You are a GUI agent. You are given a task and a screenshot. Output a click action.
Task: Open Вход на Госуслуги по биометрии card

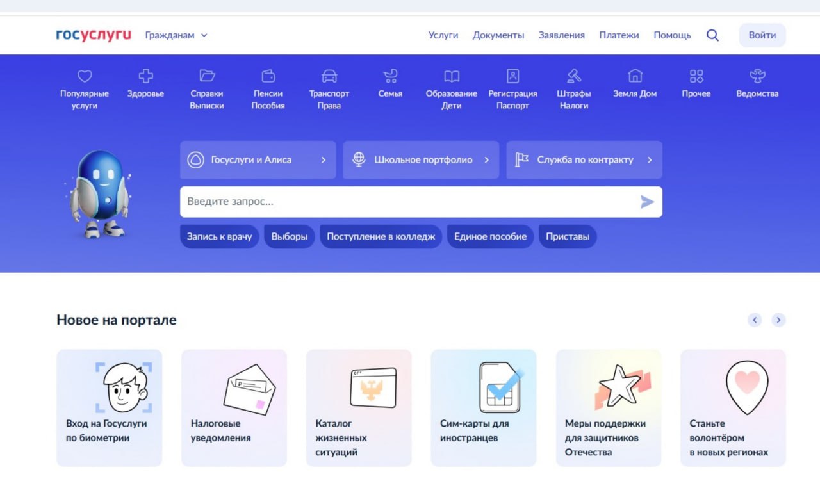click(110, 408)
